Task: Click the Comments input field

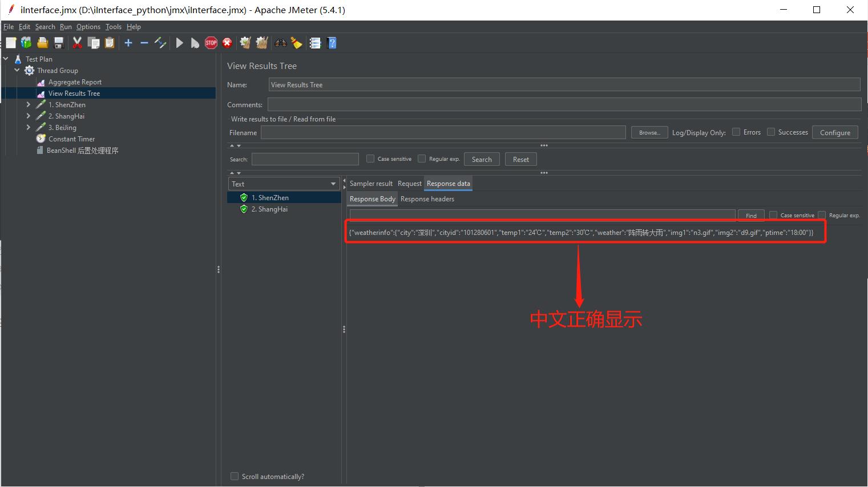Action: coord(564,104)
